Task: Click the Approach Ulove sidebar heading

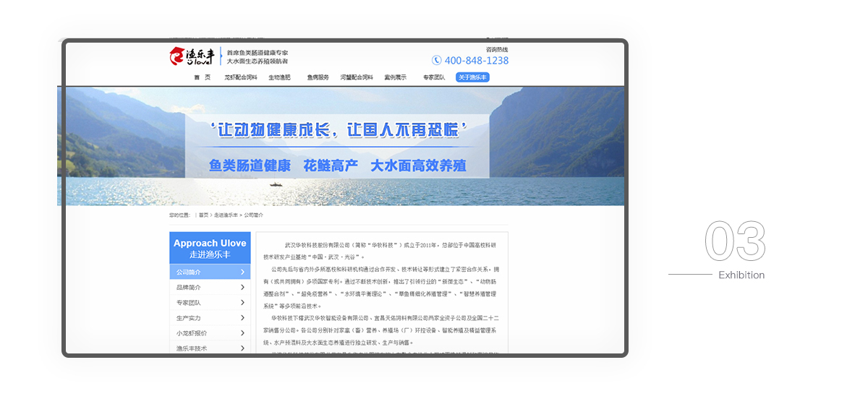Action: coord(210,248)
